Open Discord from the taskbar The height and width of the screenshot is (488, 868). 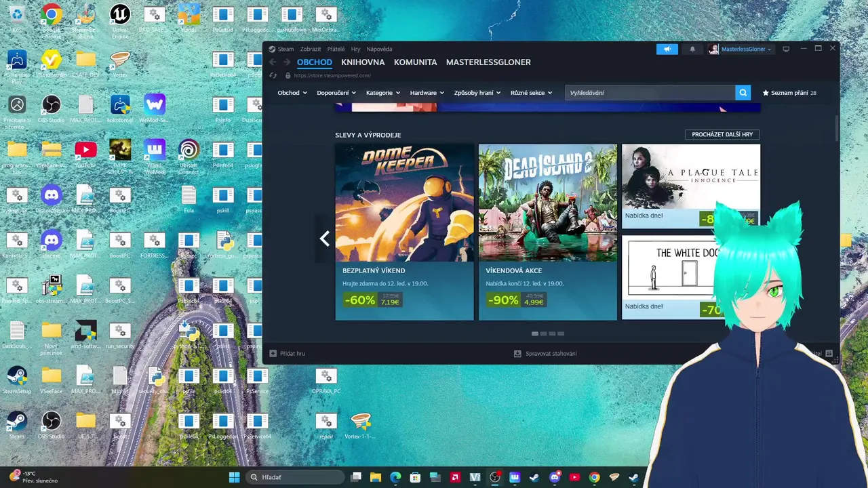pyautogui.click(x=555, y=477)
